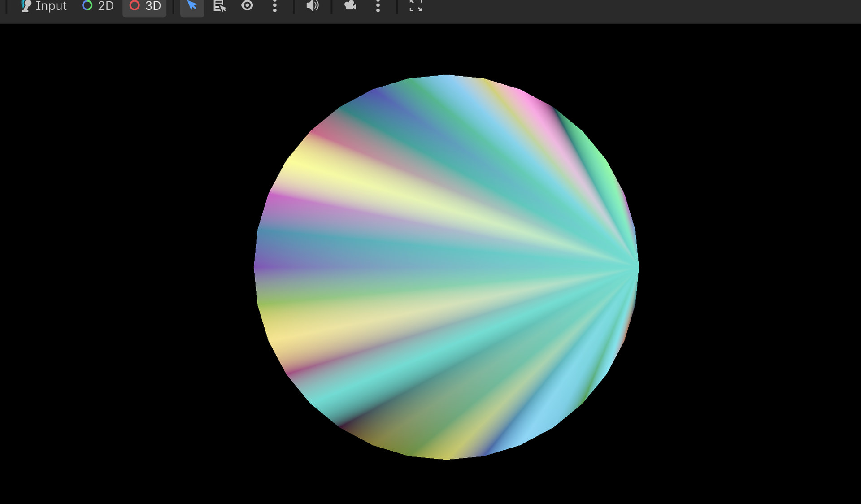Click the blue-green 2D circle icon

(x=87, y=5)
